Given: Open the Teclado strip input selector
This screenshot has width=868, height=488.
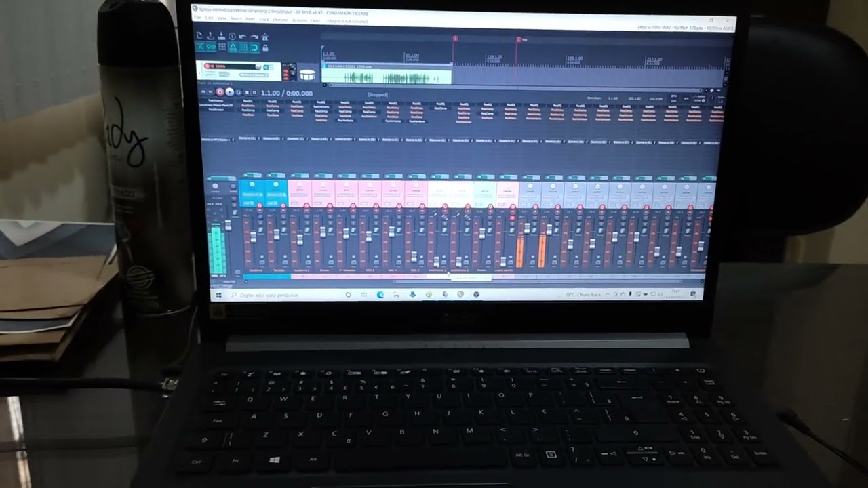Looking at the screenshot, I should click(275, 195).
